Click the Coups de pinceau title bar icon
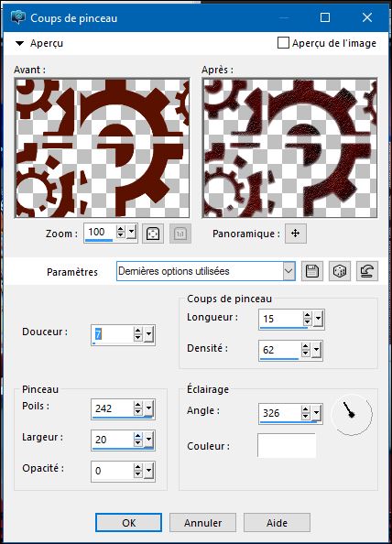This screenshot has width=392, height=544. click(18, 17)
